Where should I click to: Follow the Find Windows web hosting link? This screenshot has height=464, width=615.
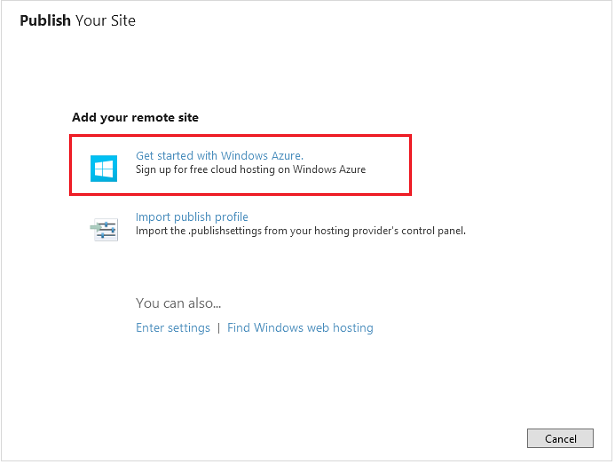point(300,328)
